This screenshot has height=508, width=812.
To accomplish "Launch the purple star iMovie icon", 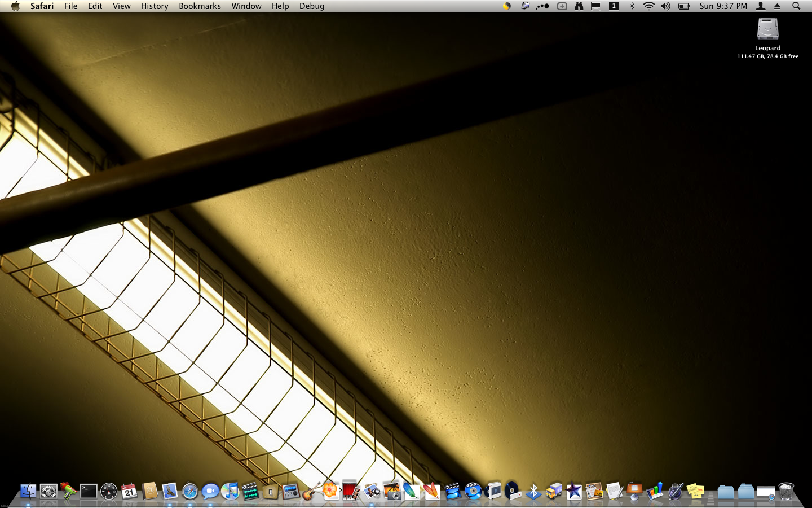I will (574, 491).
